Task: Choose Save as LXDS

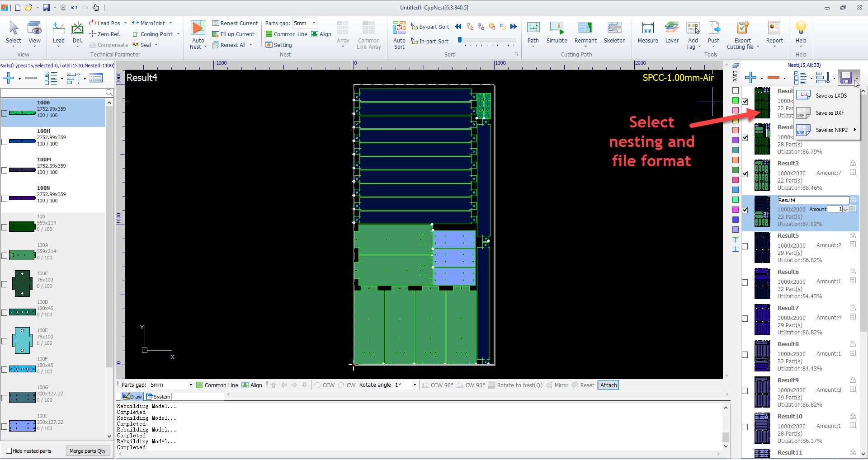Action: [x=826, y=95]
